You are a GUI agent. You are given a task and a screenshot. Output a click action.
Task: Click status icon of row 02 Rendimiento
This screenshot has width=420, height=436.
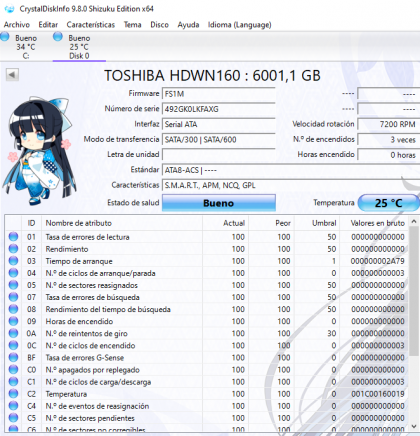(x=13, y=249)
